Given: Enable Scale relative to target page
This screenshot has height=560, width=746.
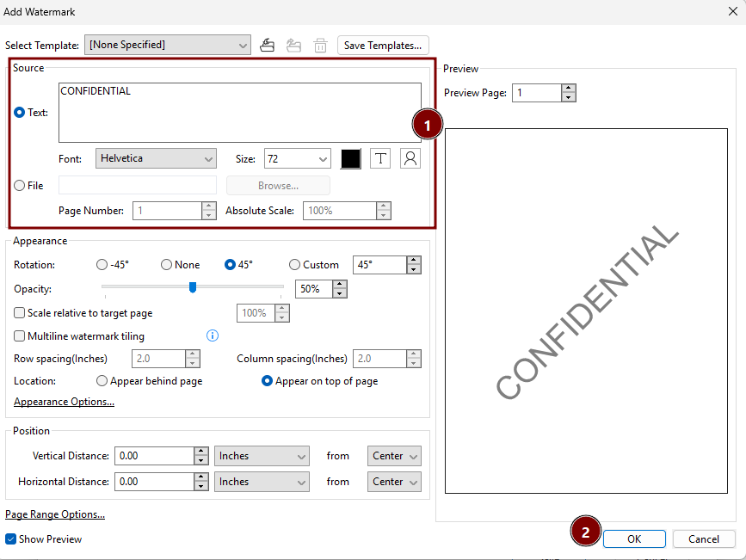Looking at the screenshot, I should pyautogui.click(x=19, y=312).
